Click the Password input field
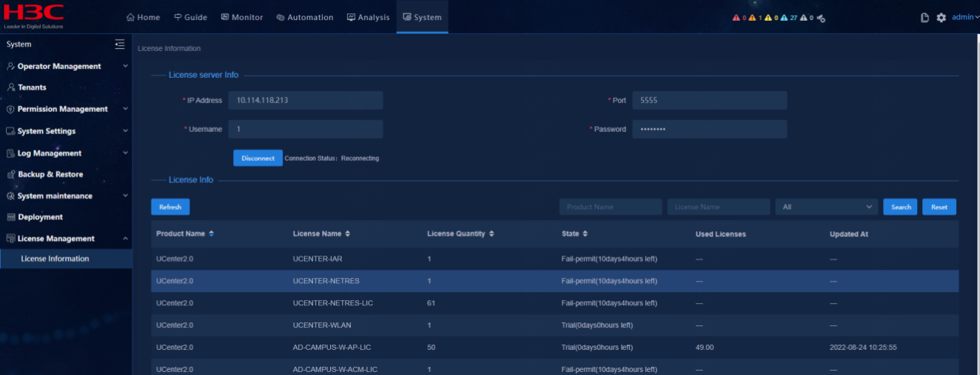This screenshot has height=375, width=980. click(x=709, y=129)
